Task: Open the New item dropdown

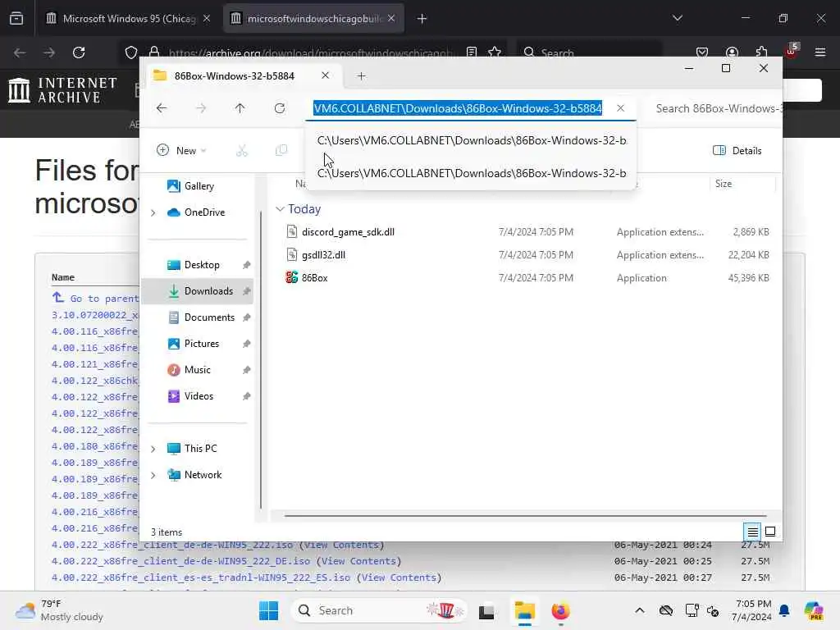Action: [x=181, y=151]
